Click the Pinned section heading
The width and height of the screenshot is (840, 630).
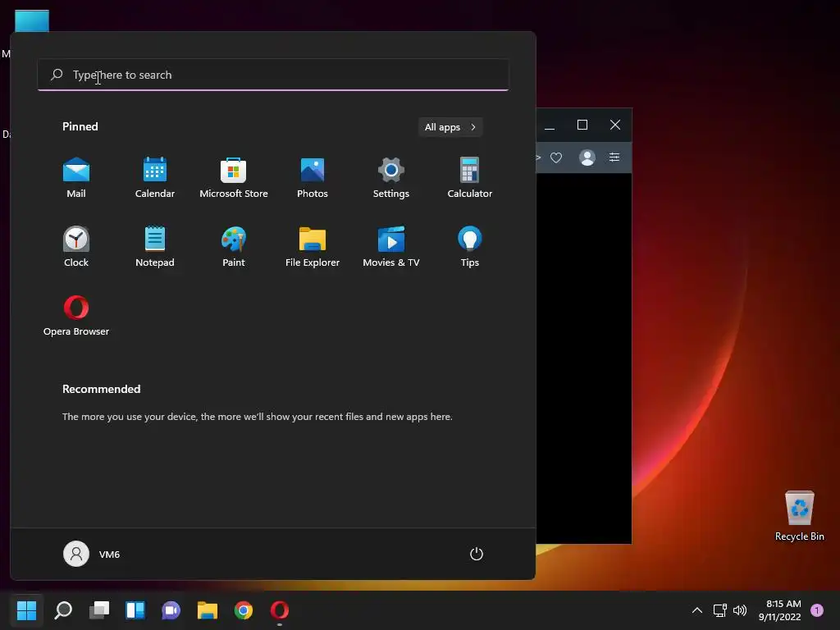click(80, 126)
